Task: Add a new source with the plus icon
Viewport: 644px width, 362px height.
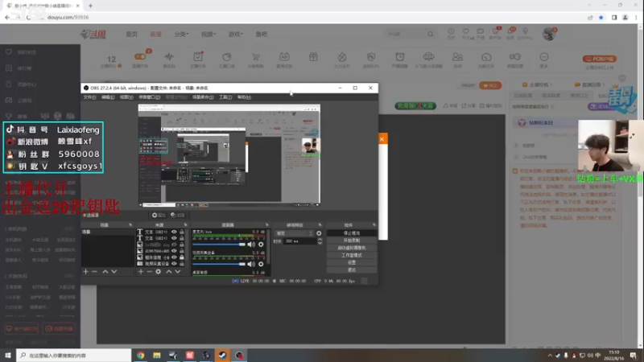Action: tap(140, 272)
